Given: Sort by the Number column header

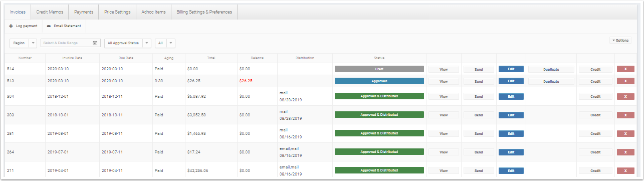Looking at the screenshot, I should pos(25,58).
